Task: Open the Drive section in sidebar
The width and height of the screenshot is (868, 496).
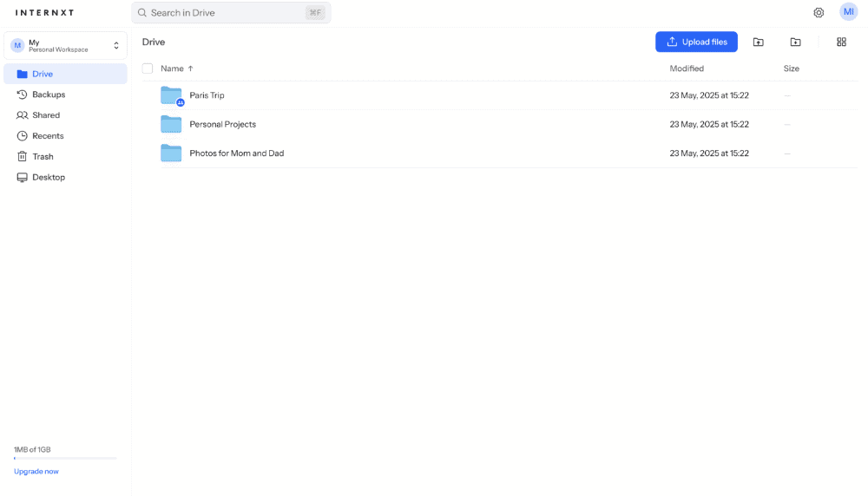Action: (65, 74)
